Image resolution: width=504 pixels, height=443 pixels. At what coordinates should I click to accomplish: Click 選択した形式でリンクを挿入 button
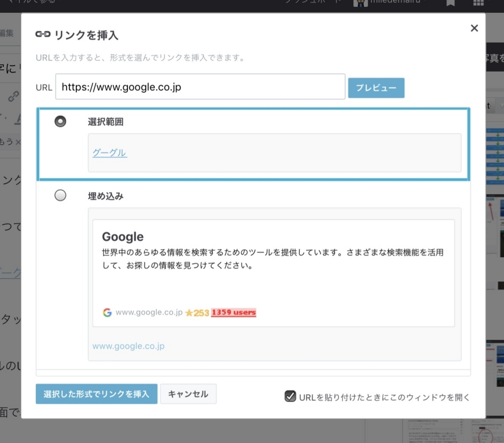96,394
